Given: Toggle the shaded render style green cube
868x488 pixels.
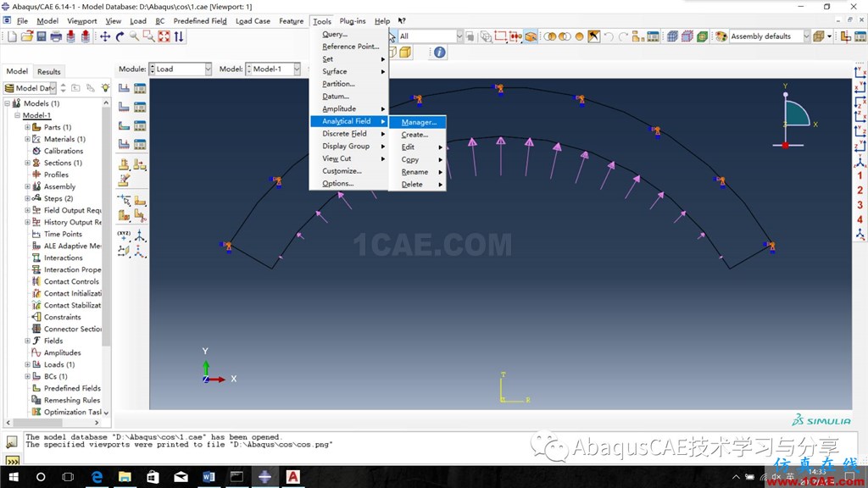Looking at the screenshot, I should (703, 36).
